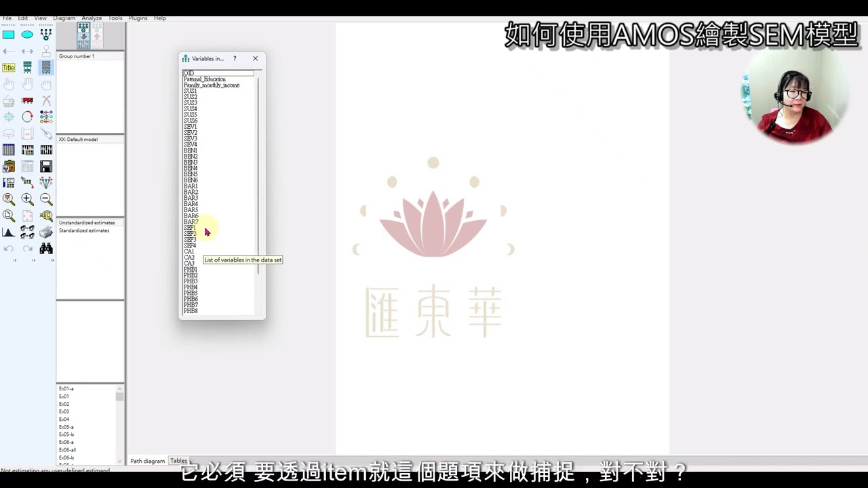Select the Title figure caption tool
Image resolution: width=868 pixels, height=488 pixels.
pos(8,68)
